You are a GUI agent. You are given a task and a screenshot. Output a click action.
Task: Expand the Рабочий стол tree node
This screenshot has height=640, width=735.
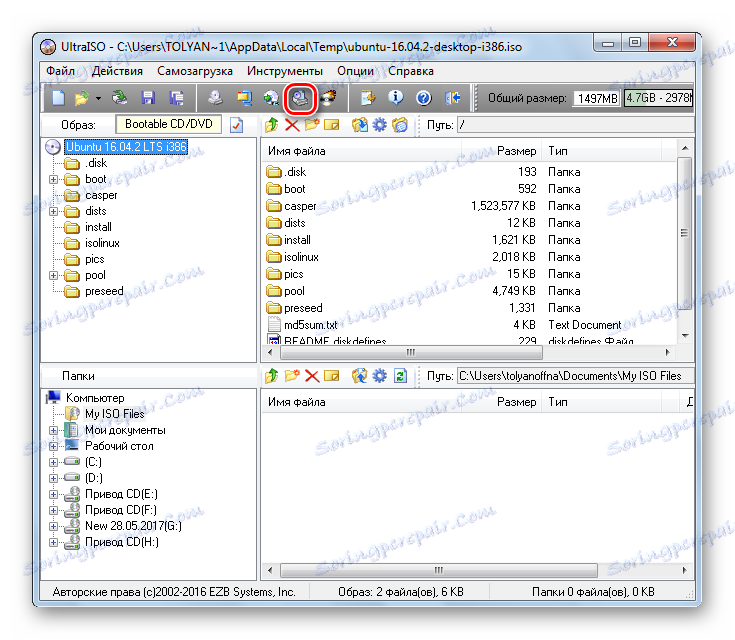click(53, 446)
